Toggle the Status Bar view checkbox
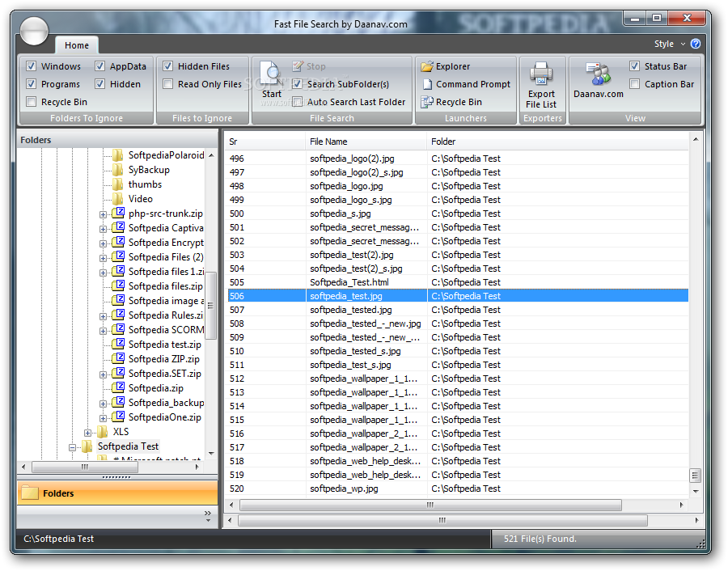This screenshot has height=571, width=728. (x=634, y=66)
